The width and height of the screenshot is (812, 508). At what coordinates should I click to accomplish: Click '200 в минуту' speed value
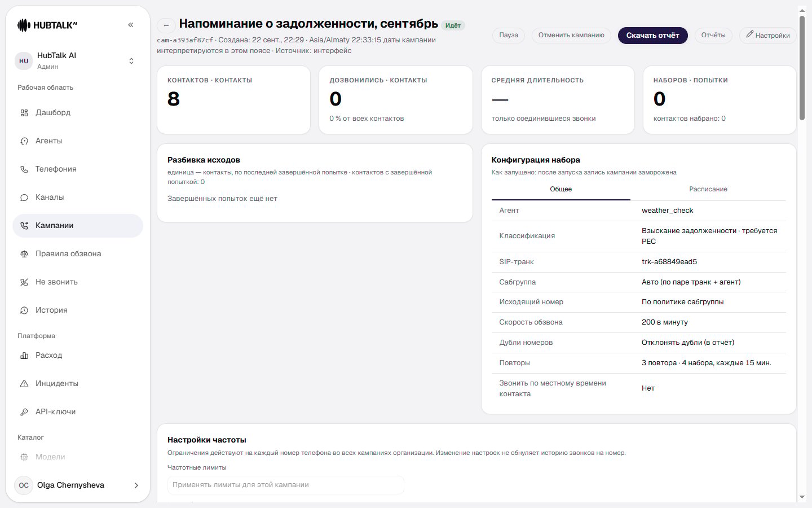[x=665, y=322]
